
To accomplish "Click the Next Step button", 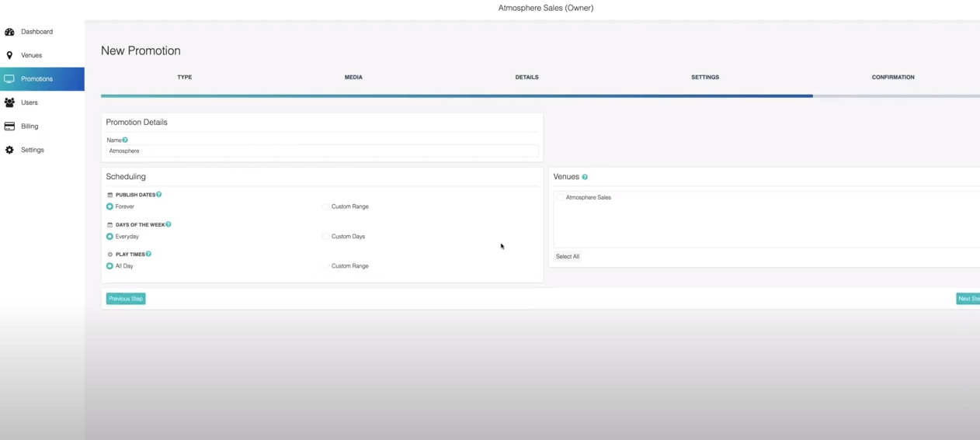I will (x=968, y=299).
